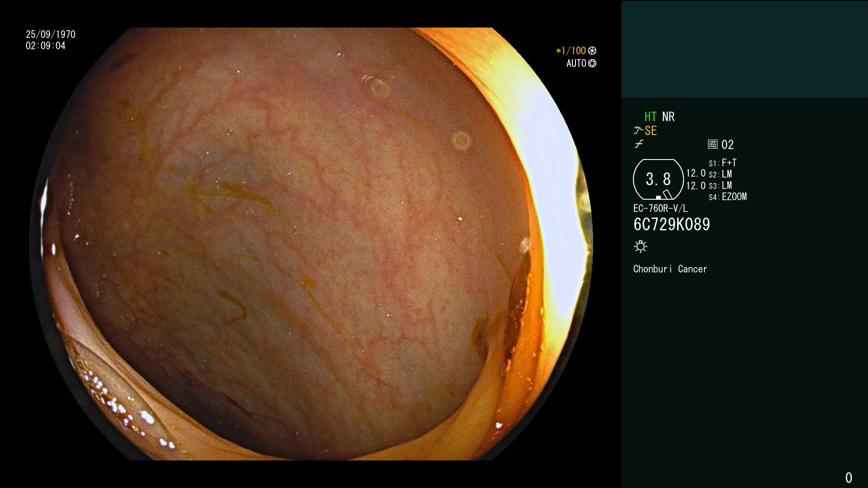
Task: Click the curve icon below SE
Action: [639, 144]
